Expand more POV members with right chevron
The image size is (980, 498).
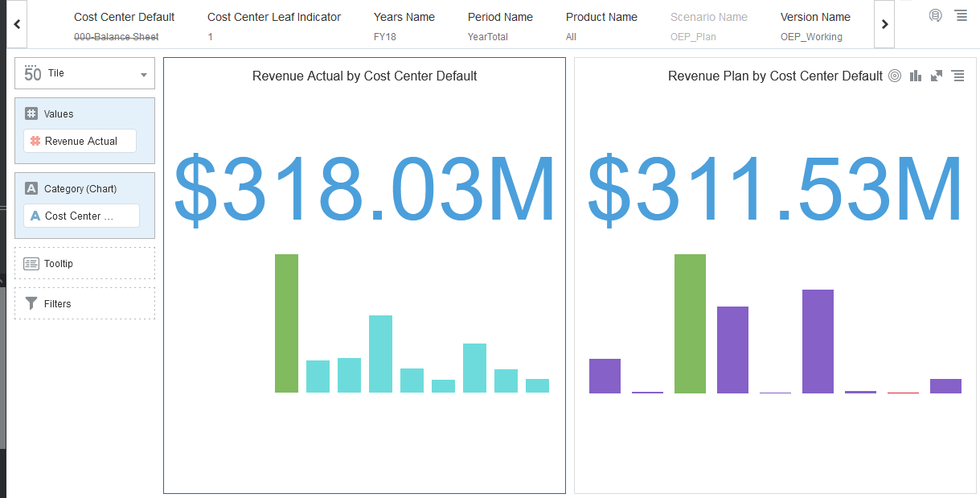click(x=884, y=24)
